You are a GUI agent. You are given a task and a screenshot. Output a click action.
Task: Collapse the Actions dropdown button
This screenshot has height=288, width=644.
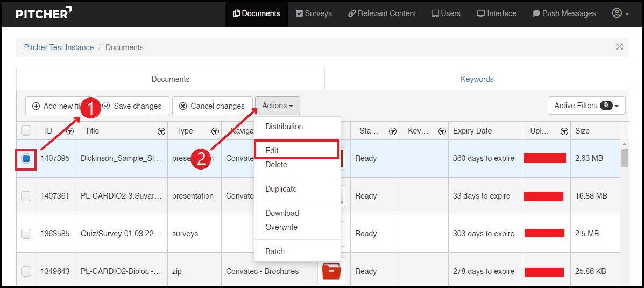pos(277,106)
